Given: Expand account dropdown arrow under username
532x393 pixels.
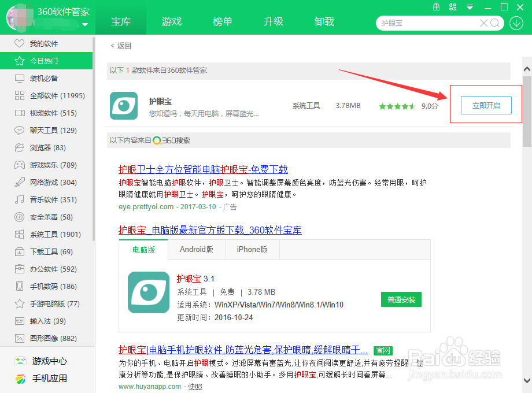Looking at the screenshot, I should (85, 24).
